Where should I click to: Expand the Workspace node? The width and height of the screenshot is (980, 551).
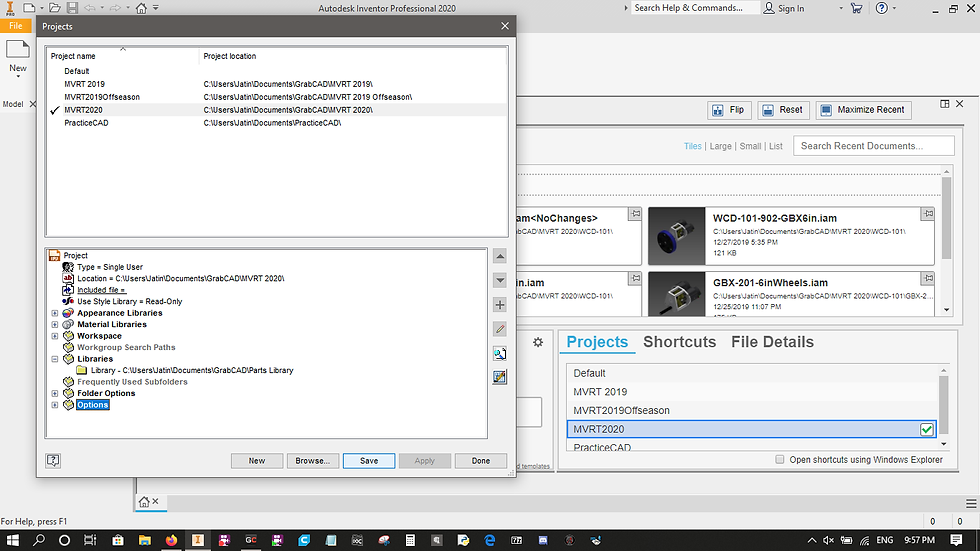point(55,336)
